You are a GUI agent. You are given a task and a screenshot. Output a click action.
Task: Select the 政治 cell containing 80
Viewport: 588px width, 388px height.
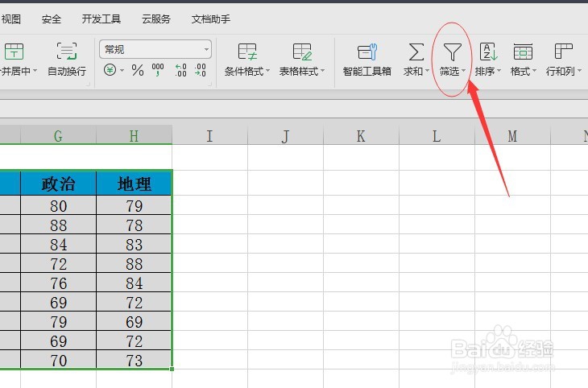58,205
